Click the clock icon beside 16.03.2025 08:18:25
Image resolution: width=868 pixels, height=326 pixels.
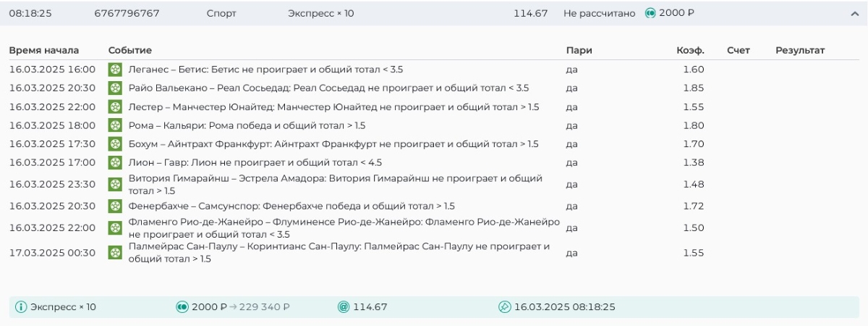coord(505,307)
